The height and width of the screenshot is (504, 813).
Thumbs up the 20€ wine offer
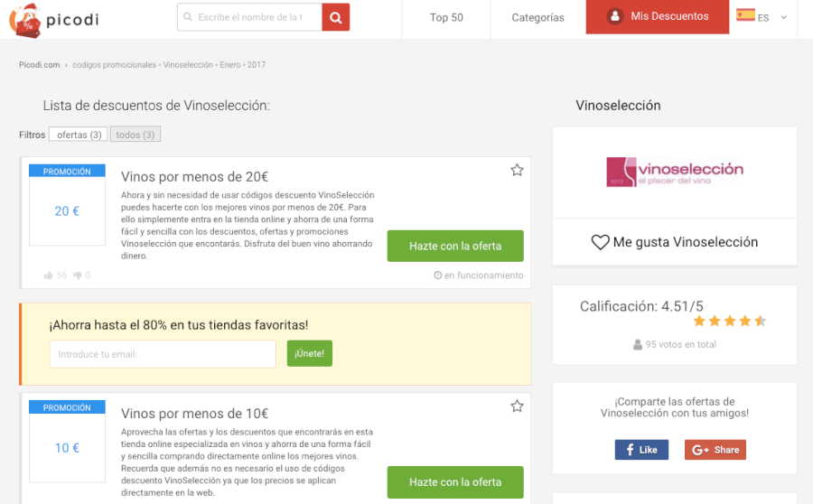pos(48,275)
